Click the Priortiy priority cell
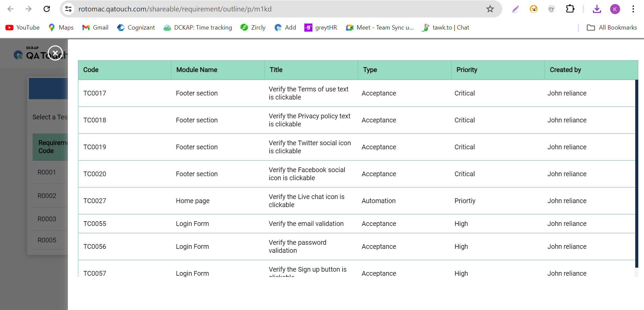644x310 pixels. (465, 201)
